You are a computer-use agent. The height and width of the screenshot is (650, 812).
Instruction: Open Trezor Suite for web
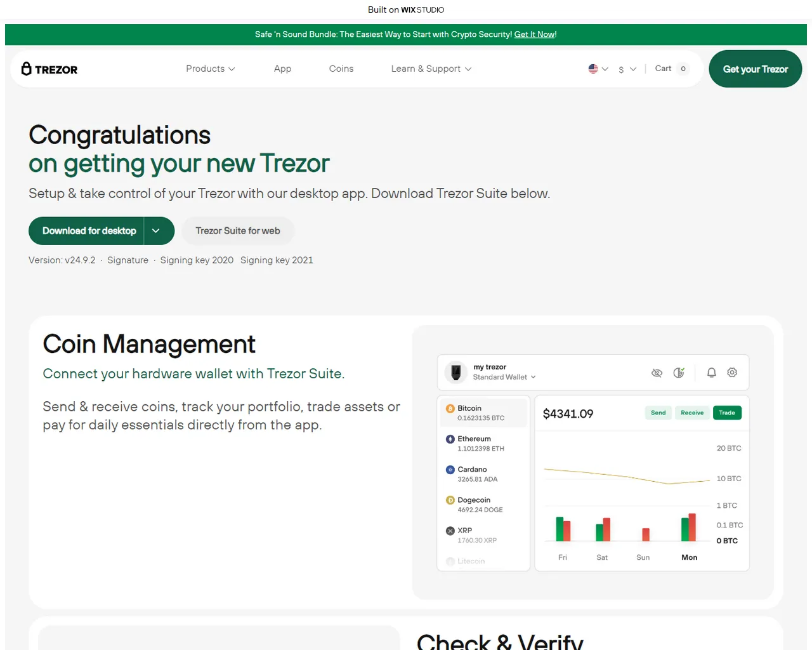click(238, 231)
